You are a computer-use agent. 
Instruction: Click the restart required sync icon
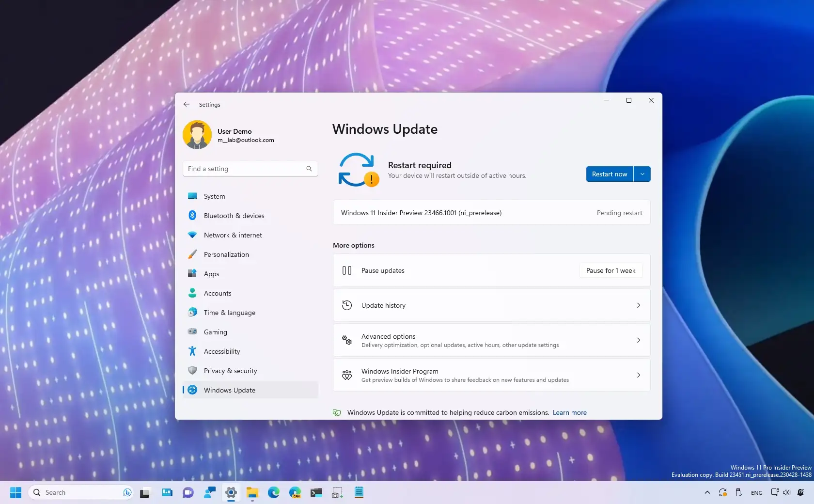pos(358,170)
